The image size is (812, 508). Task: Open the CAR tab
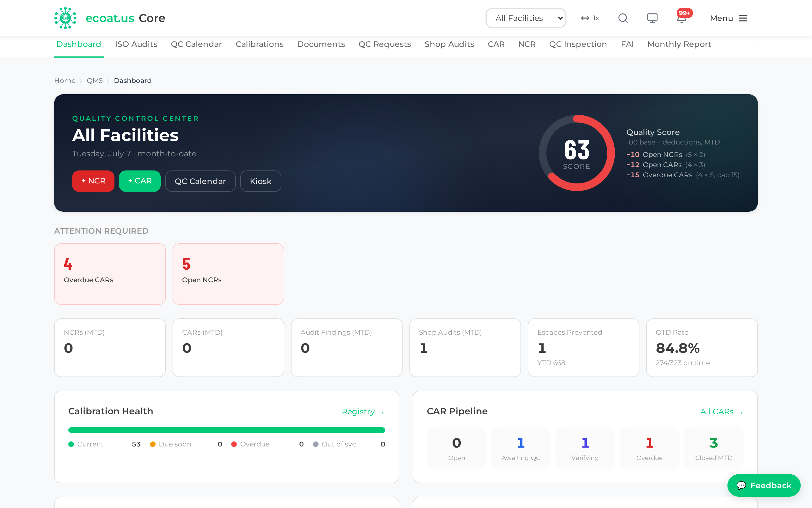tap(496, 44)
